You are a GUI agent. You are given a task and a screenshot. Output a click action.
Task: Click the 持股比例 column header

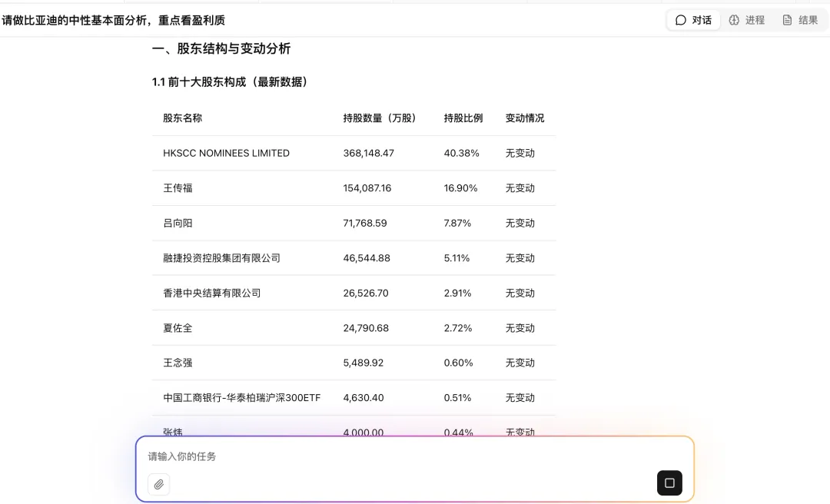pos(463,118)
